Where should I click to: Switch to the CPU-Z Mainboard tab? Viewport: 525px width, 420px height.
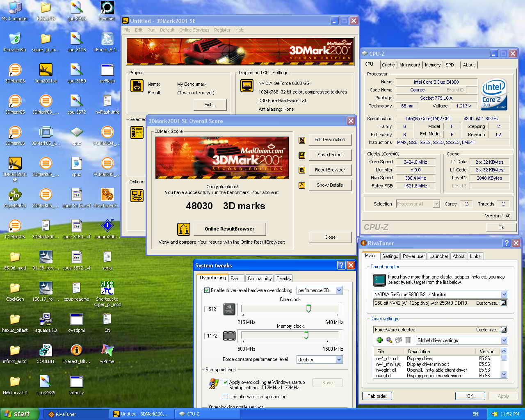click(410, 65)
